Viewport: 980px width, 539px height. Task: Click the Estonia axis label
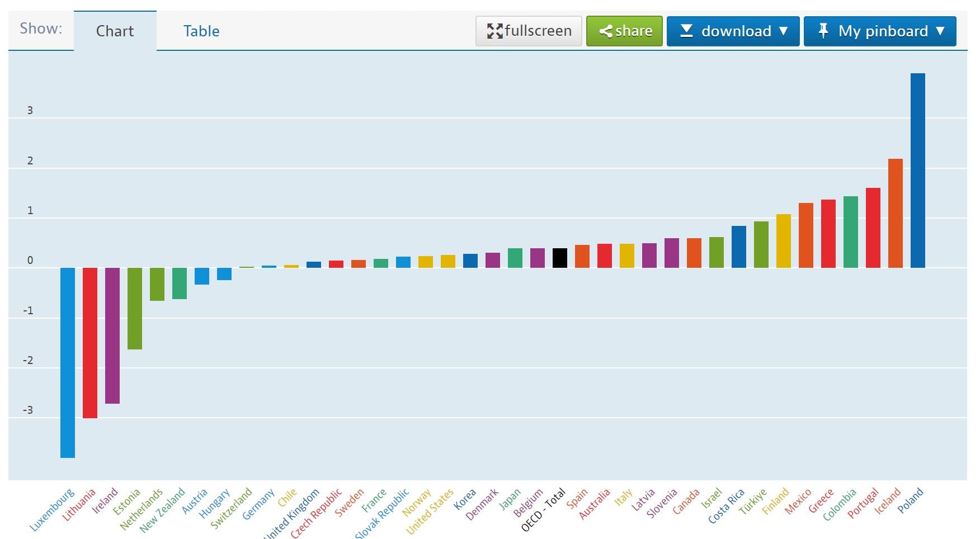point(126,502)
